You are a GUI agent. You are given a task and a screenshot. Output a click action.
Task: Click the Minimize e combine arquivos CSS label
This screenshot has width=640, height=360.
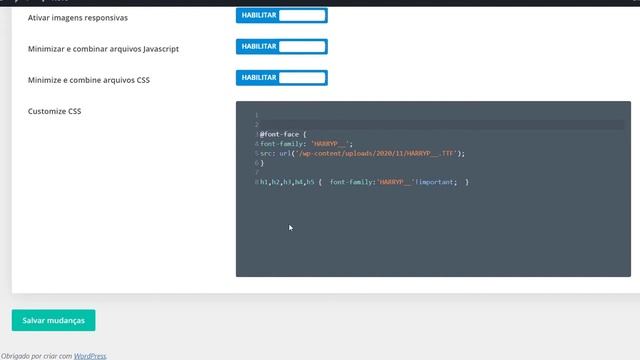(89, 80)
